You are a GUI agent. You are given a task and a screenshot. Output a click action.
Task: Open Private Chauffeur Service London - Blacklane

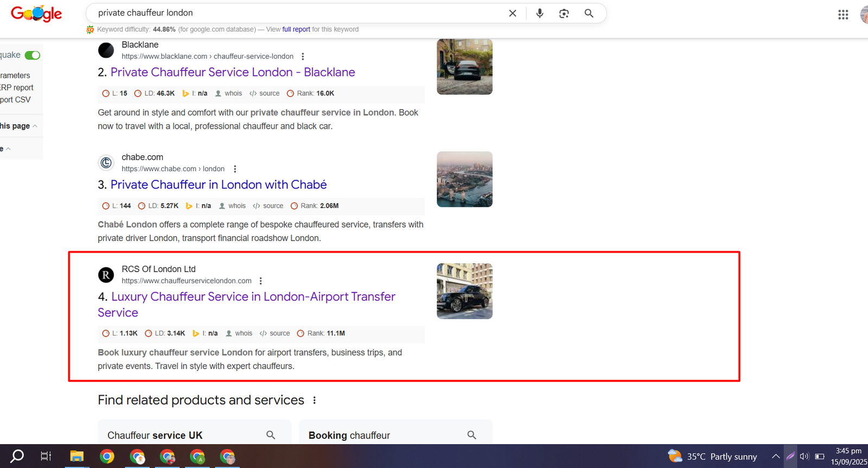point(232,72)
